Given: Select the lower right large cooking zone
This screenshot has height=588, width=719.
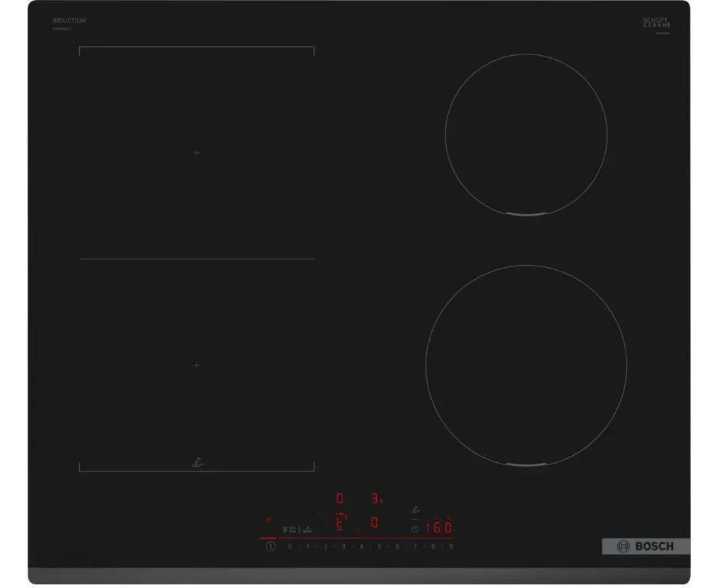Looking at the screenshot, I should click(x=525, y=365).
